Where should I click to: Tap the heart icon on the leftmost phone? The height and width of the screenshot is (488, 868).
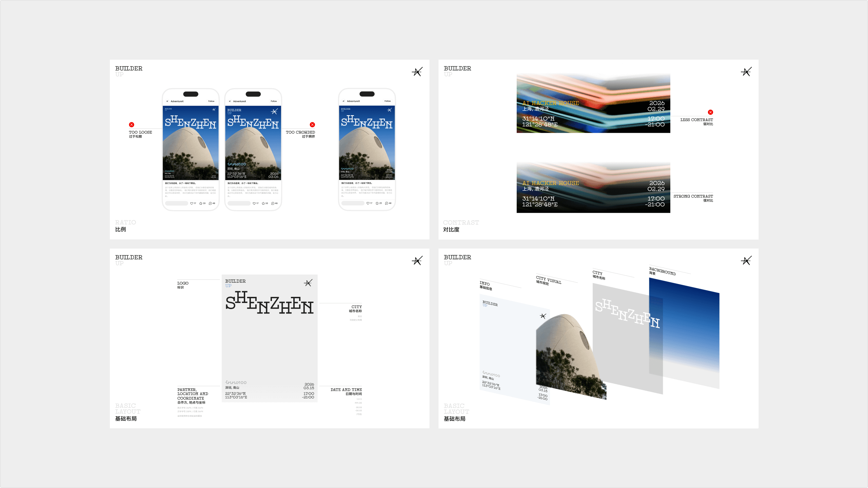tap(192, 203)
